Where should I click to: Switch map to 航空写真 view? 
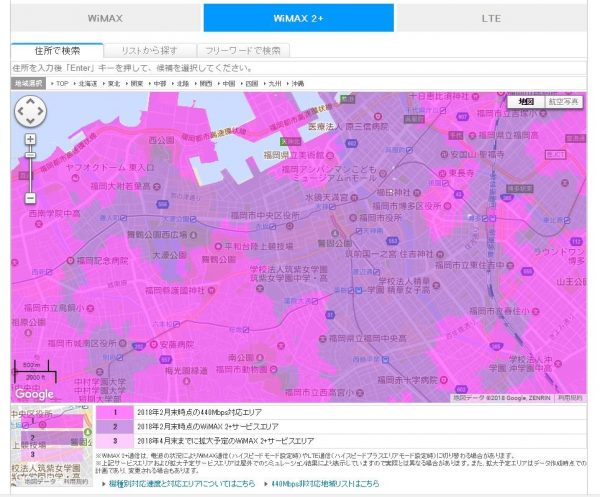[563, 101]
